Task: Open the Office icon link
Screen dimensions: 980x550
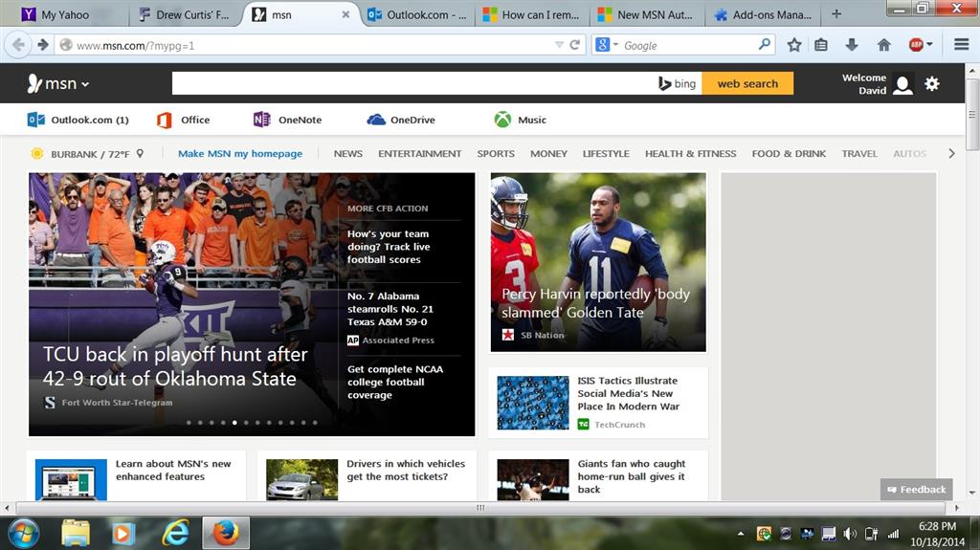Action: pos(183,120)
